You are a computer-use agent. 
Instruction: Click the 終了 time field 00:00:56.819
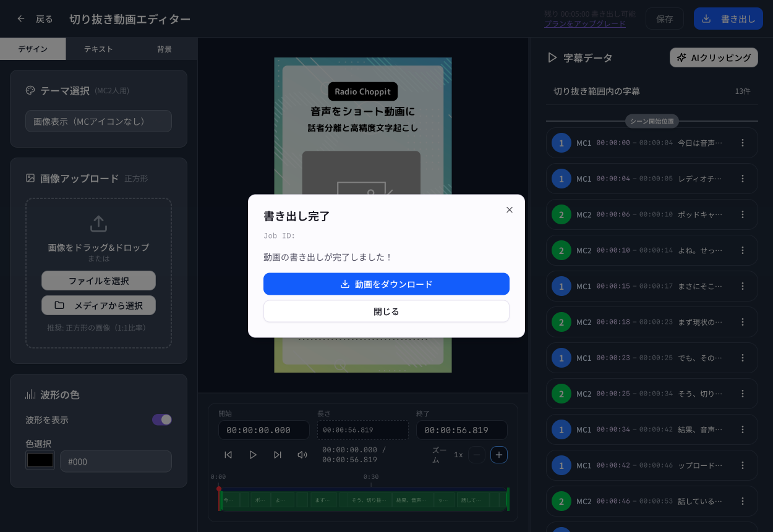pos(462,430)
